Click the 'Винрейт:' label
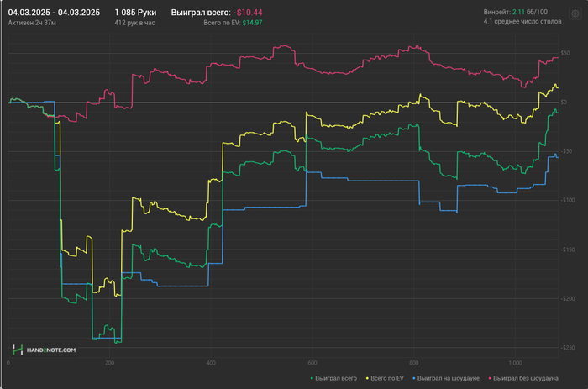 tap(497, 12)
